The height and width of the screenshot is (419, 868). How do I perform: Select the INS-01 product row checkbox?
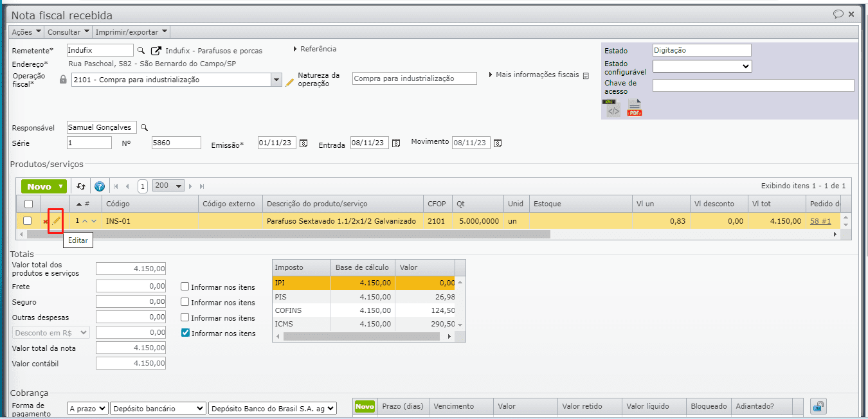coord(27,221)
